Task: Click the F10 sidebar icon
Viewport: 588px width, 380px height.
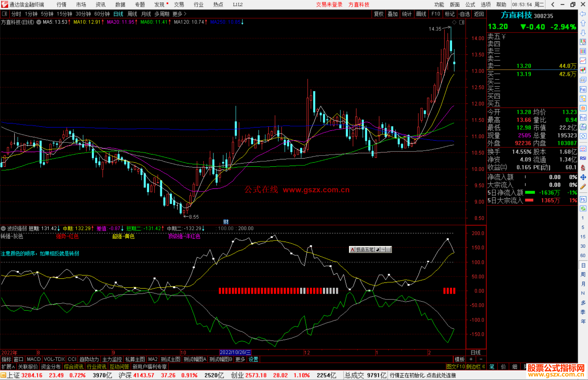Action: 583,89
